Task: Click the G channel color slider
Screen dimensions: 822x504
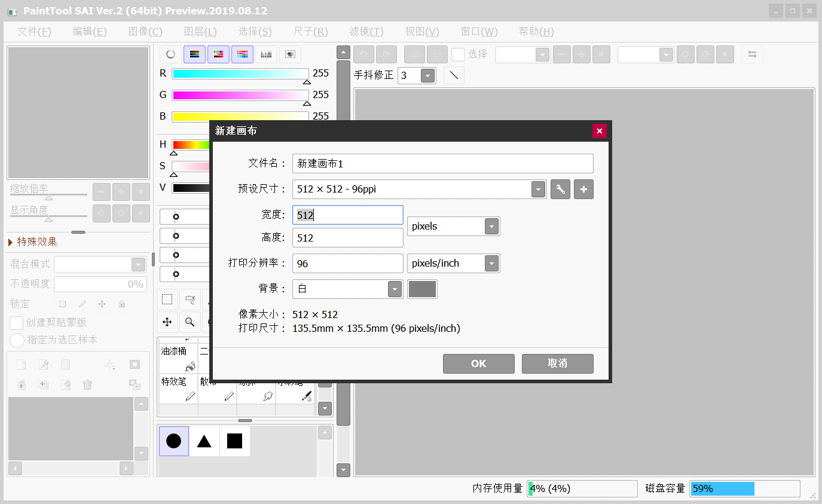Action: coord(240,95)
